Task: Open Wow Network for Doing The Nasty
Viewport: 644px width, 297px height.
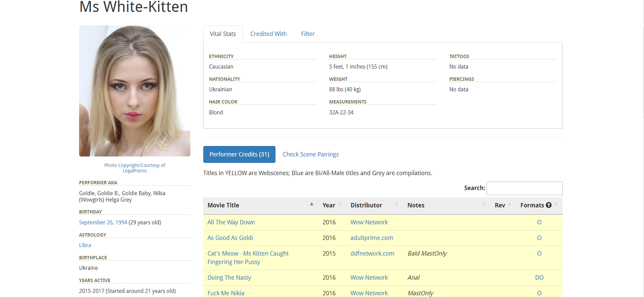Action: pyautogui.click(x=369, y=278)
